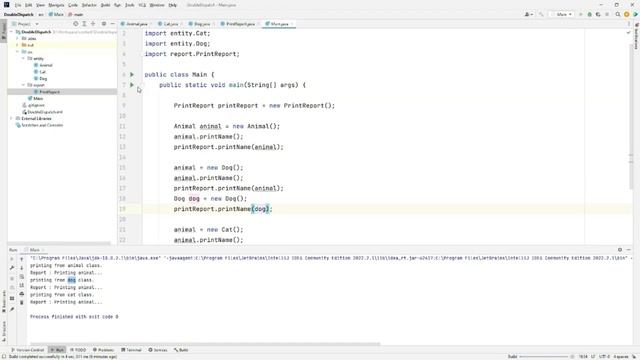Open Version Control tool window button
The height and width of the screenshot is (360, 640).
(27, 350)
